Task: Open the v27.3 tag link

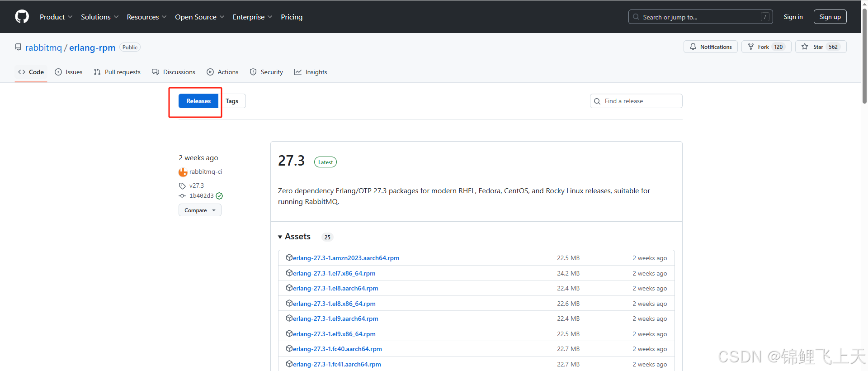Action: (196, 185)
